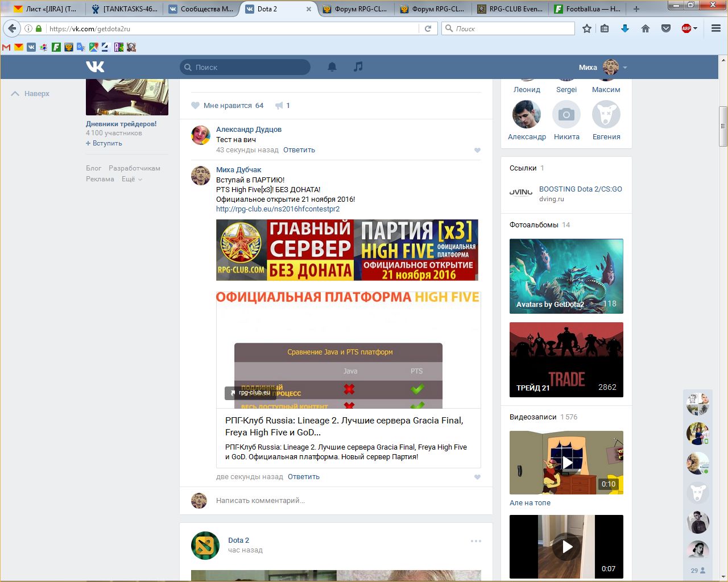728x582 pixels.
Task: Focus the Написать комментарий field
Action: [x=260, y=501]
